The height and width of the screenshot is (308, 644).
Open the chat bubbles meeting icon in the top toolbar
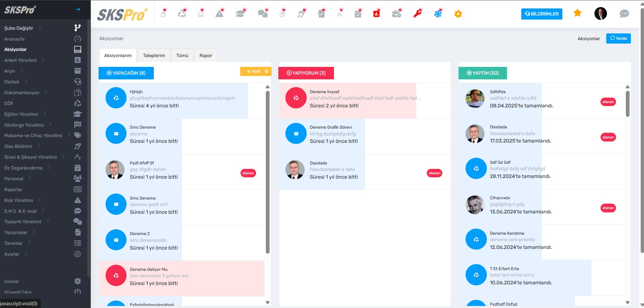(x=263, y=14)
